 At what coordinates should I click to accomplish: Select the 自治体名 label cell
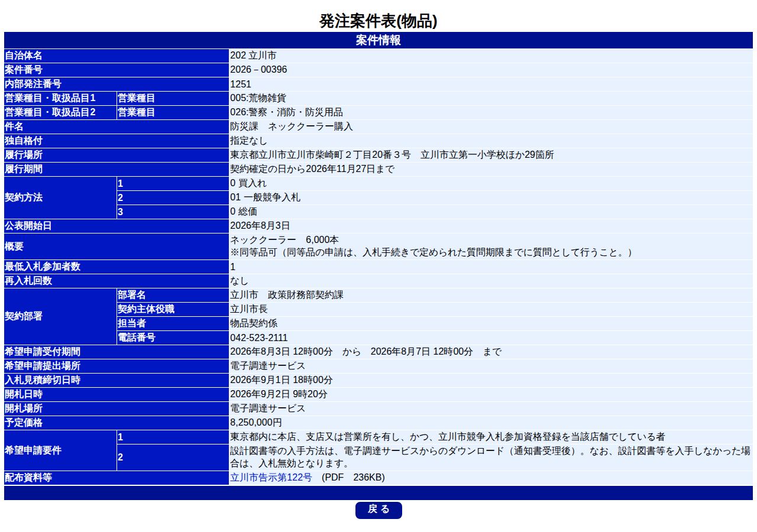point(117,56)
